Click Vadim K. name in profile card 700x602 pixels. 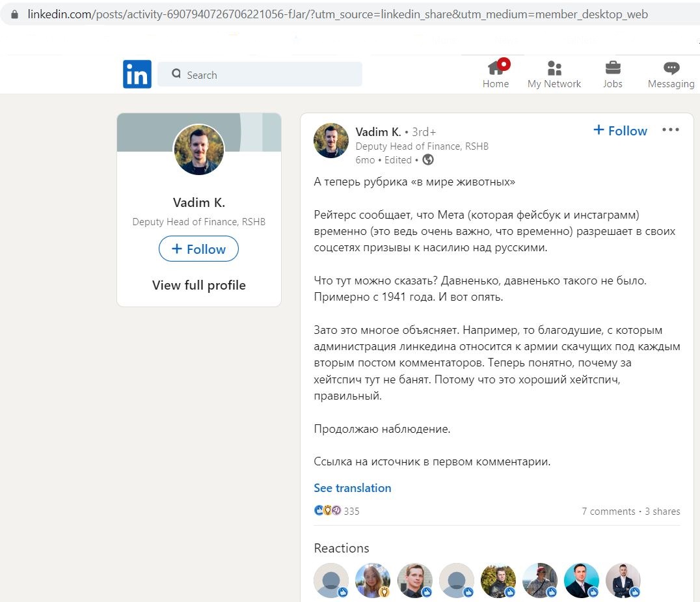[198, 202]
